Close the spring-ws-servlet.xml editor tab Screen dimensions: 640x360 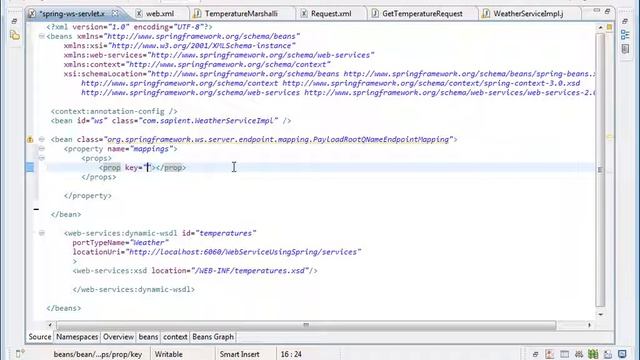click(x=115, y=13)
